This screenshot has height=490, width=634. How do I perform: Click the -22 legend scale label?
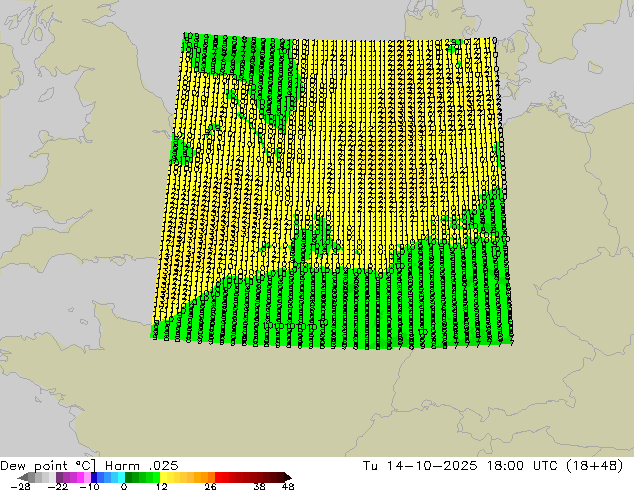pos(58,486)
